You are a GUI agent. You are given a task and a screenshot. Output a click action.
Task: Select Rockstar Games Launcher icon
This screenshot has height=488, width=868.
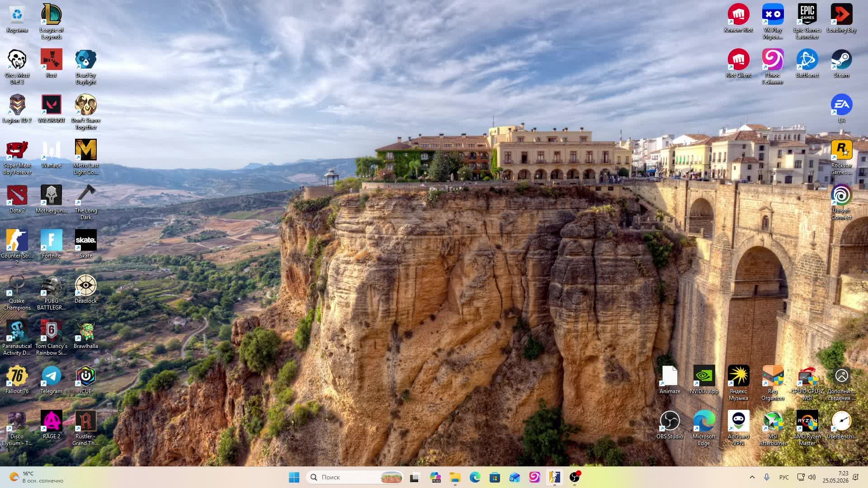(842, 157)
